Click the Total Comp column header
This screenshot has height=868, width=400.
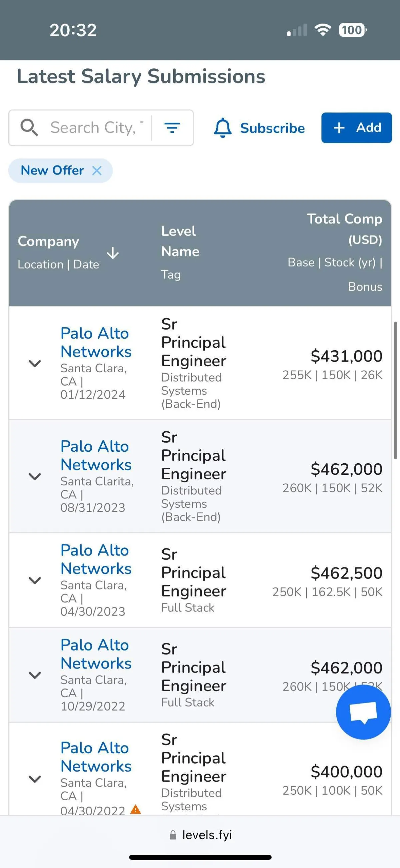(344, 219)
